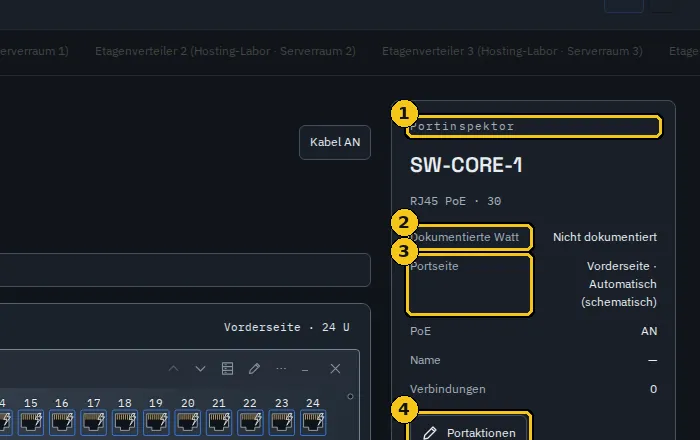Screen dimensions: 700x440
Task: Open the rack/server layout icon
Action: [x=227, y=369]
